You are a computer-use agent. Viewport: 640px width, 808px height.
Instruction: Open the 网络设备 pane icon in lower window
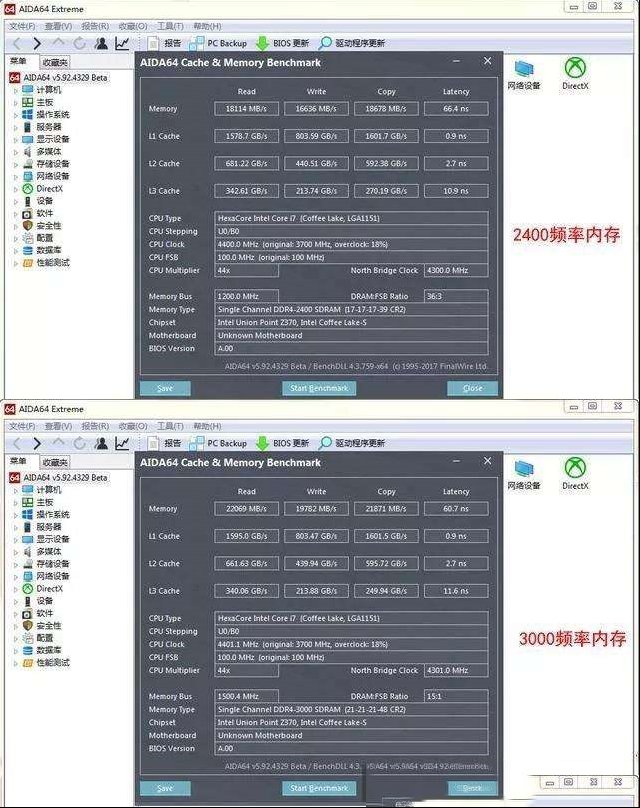click(x=524, y=475)
